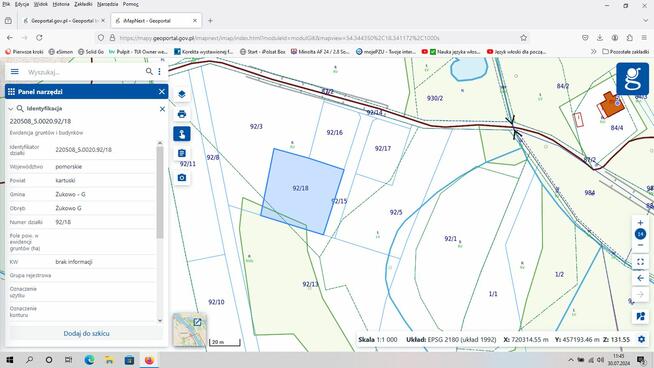The height and width of the screenshot is (368, 654).
Task: Open the Pierwsze kroki bookmark
Action: pyautogui.click(x=24, y=52)
